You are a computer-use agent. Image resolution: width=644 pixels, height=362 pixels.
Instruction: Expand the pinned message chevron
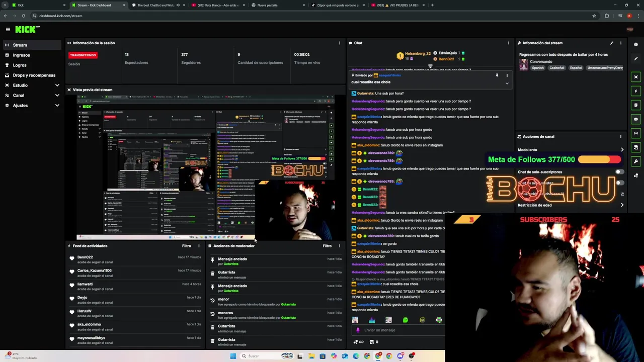(x=507, y=83)
